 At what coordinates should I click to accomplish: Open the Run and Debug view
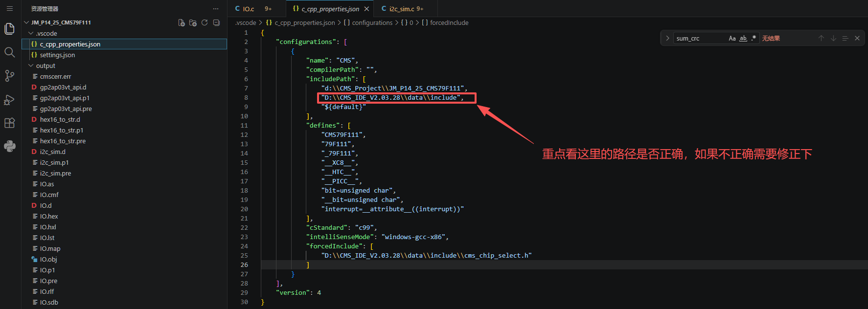click(9, 99)
